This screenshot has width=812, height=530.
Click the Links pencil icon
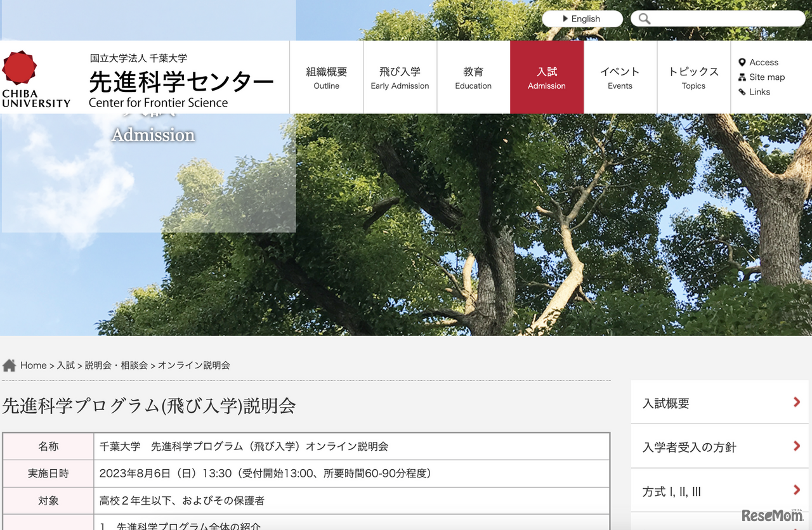pyautogui.click(x=741, y=91)
